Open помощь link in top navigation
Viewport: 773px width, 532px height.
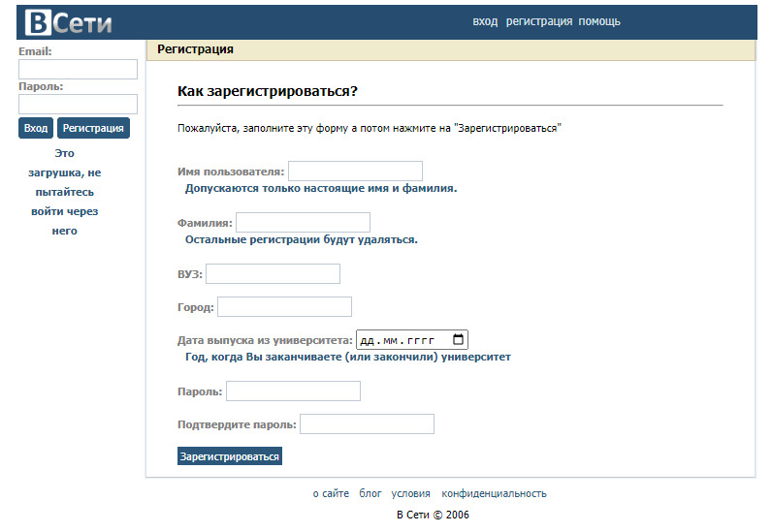coord(599,21)
